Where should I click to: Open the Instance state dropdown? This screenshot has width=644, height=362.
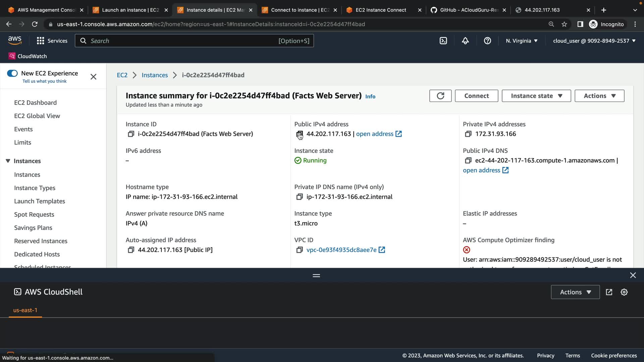pos(536,96)
